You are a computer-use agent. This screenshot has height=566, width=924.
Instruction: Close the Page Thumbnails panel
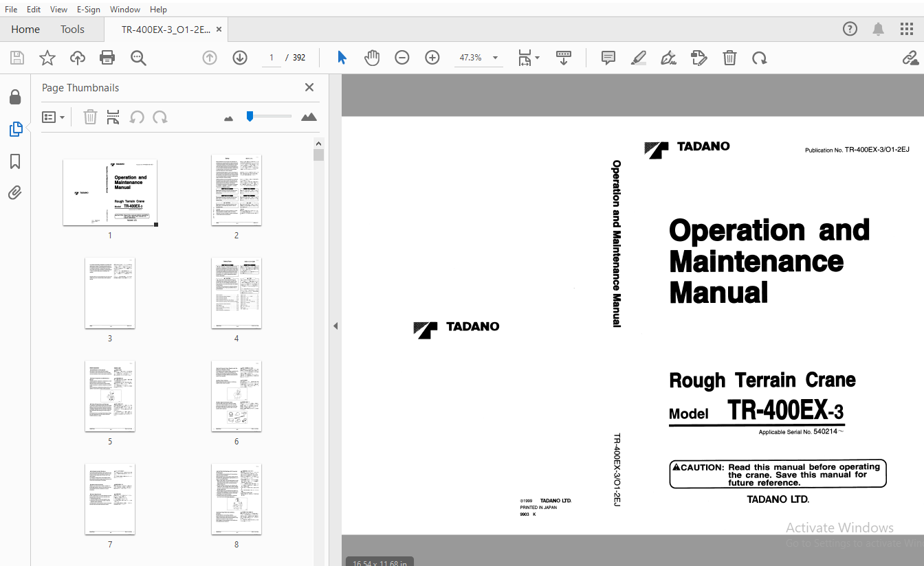309,87
